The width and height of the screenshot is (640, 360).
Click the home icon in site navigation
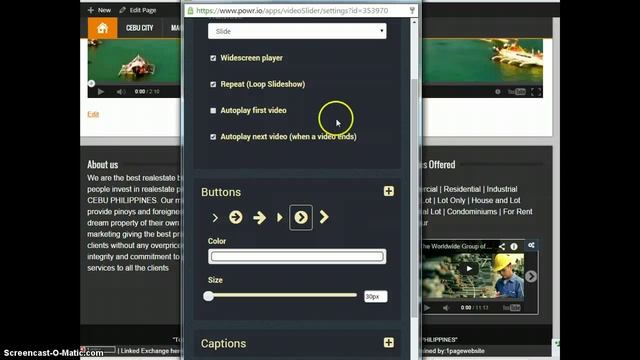coord(102,28)
